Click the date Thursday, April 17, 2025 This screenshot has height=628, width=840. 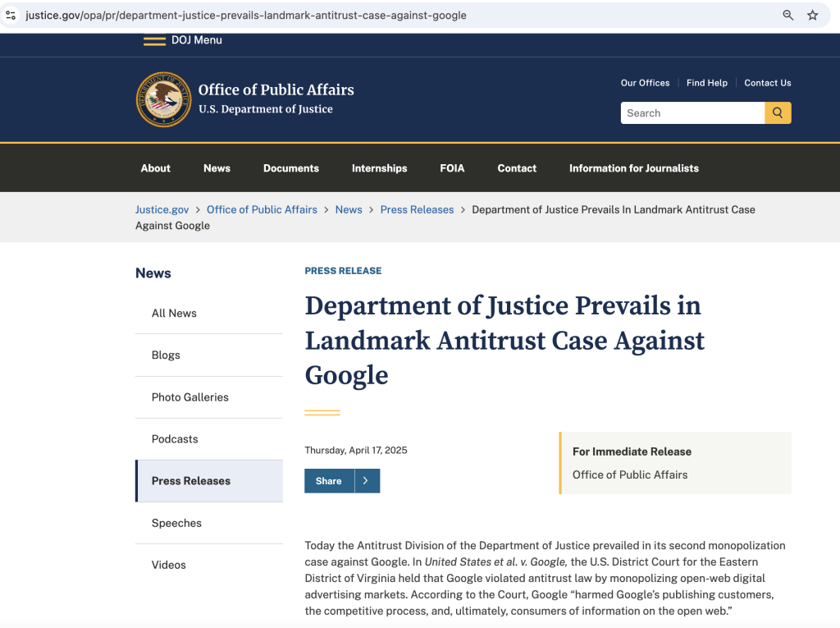tap(356, 450)
